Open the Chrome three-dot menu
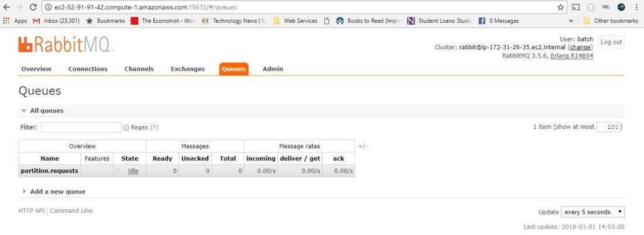 [x=635, y=7]
